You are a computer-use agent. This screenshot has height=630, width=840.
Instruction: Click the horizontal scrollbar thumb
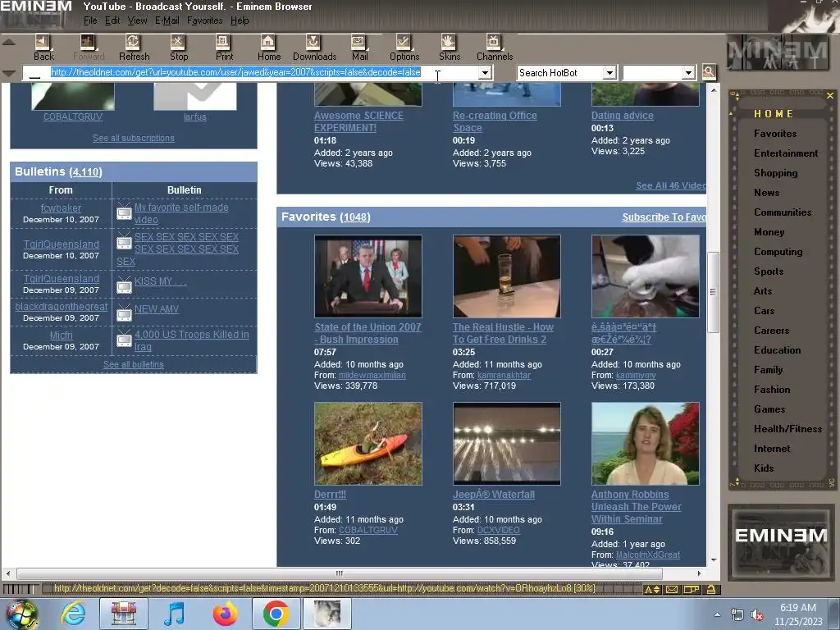point(339,573)
